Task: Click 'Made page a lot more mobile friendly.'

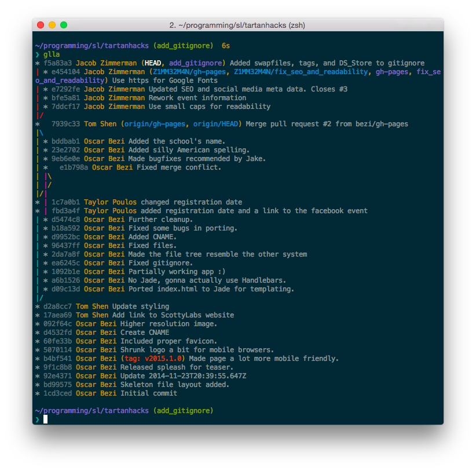Action: tap(264, 359)
